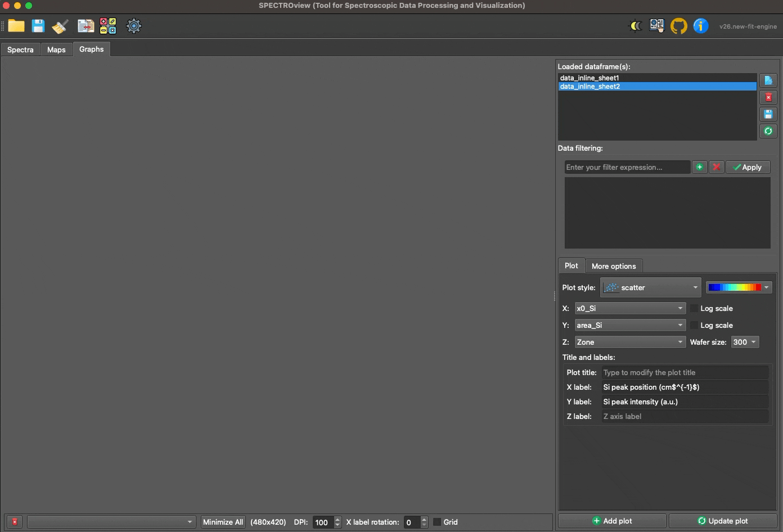This screenshot has width=783, height=532.
Task: Open the graph selection dropdown in bottom bar
Action: pyautogui.click(x=111, y=522)
